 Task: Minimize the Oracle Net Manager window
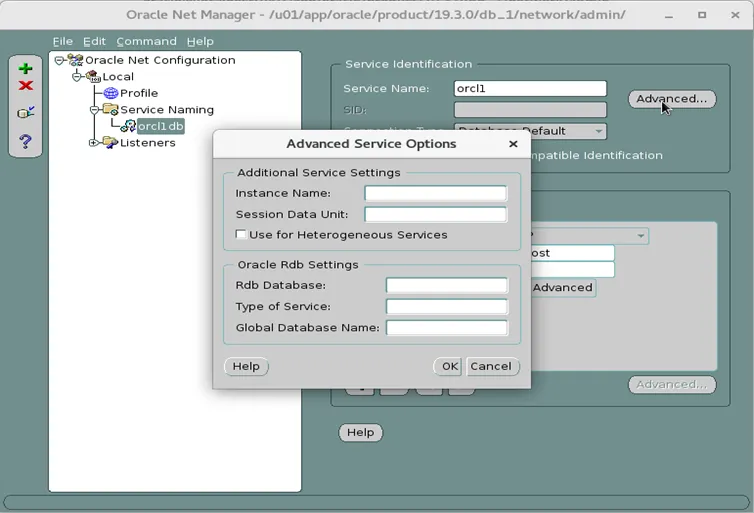click(669, 15)
